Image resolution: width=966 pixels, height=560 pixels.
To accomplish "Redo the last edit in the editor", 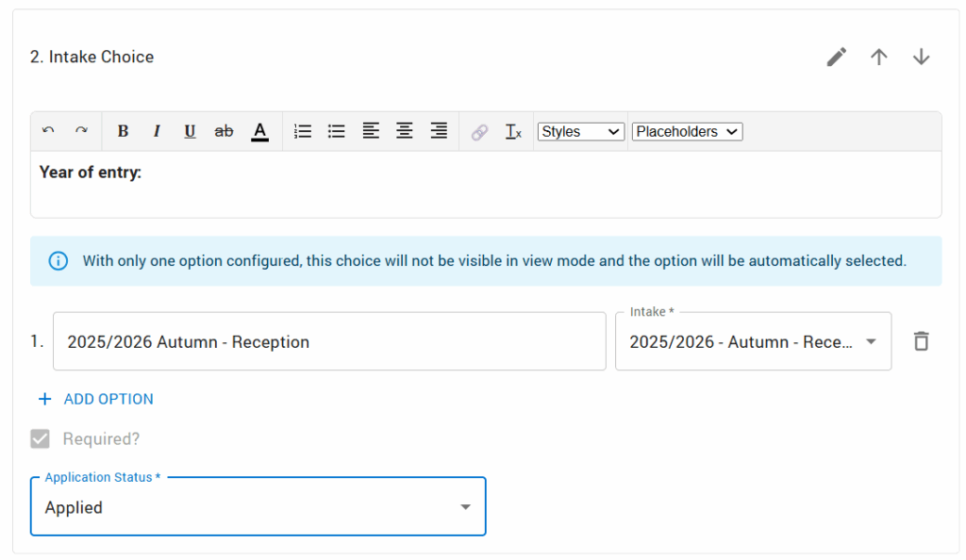I will [81, 131].
